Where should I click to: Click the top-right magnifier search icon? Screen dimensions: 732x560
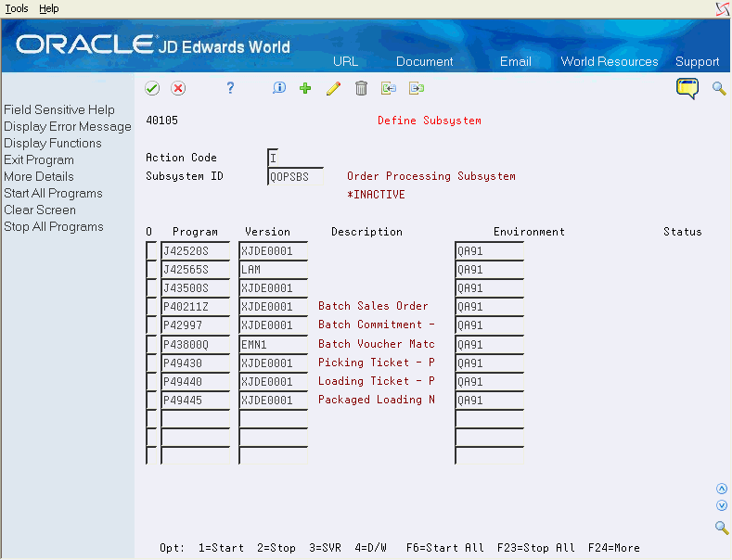tap(719, 88)
